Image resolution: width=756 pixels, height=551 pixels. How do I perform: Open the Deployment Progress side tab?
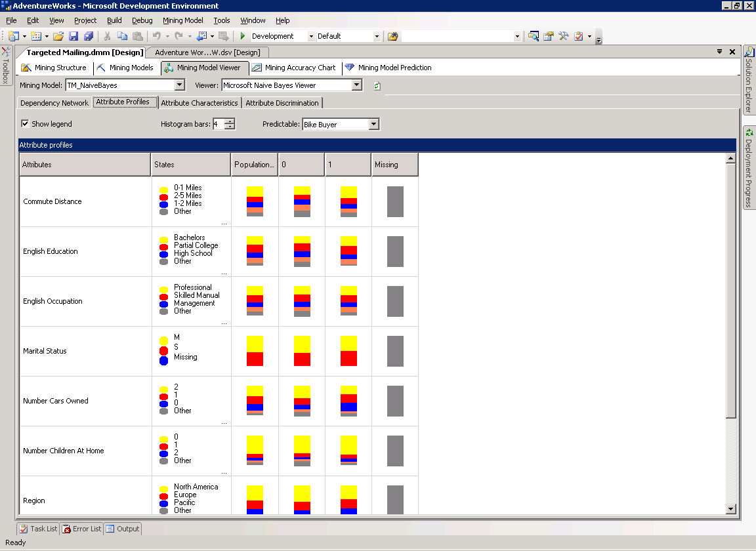point(749,168)
